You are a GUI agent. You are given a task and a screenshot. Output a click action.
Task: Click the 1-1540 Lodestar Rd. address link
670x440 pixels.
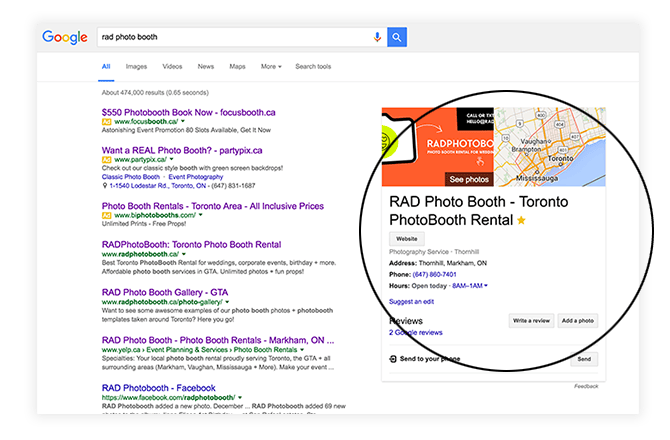point(158,186)
